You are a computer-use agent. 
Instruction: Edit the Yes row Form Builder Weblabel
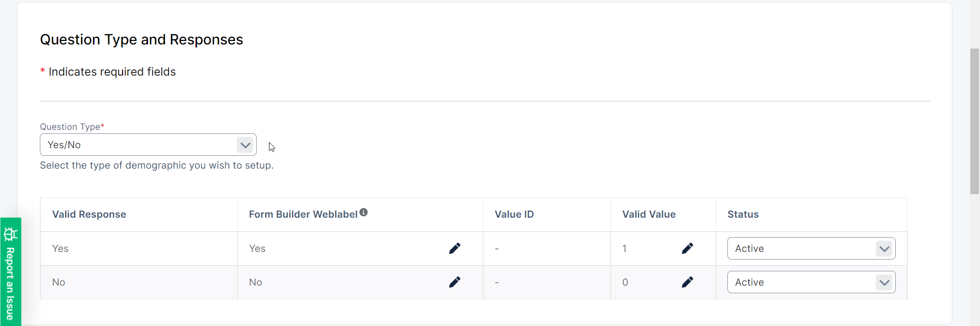pos(454,248)
